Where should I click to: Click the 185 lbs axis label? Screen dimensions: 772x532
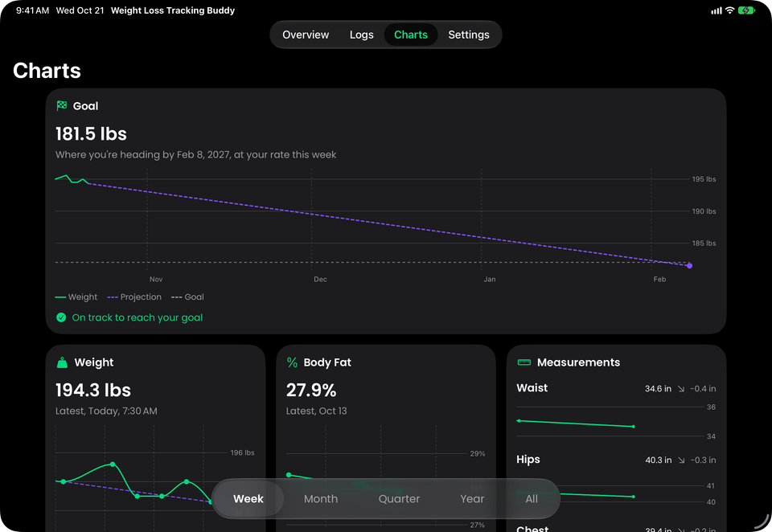point(704,243)
